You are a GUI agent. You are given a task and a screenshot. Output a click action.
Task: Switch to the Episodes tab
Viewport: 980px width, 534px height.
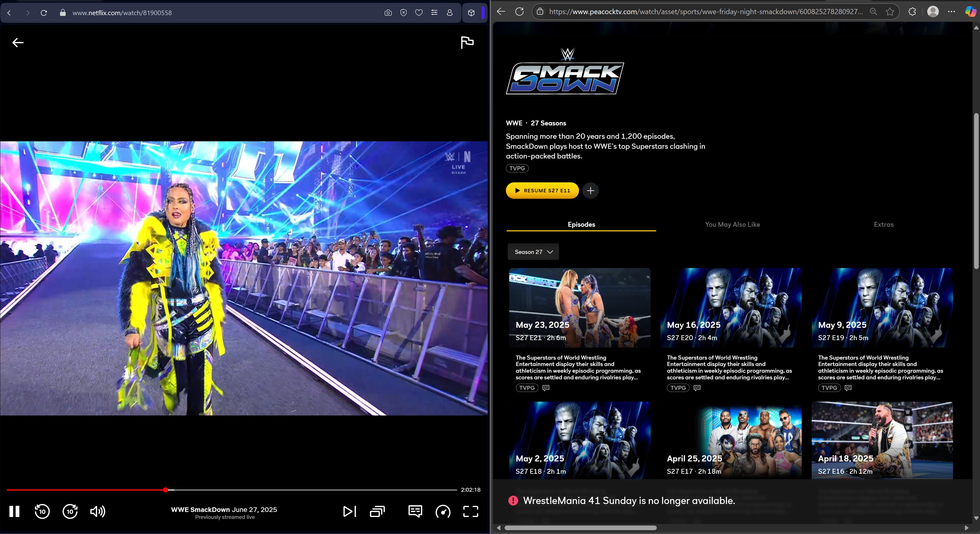pos(581,224)
